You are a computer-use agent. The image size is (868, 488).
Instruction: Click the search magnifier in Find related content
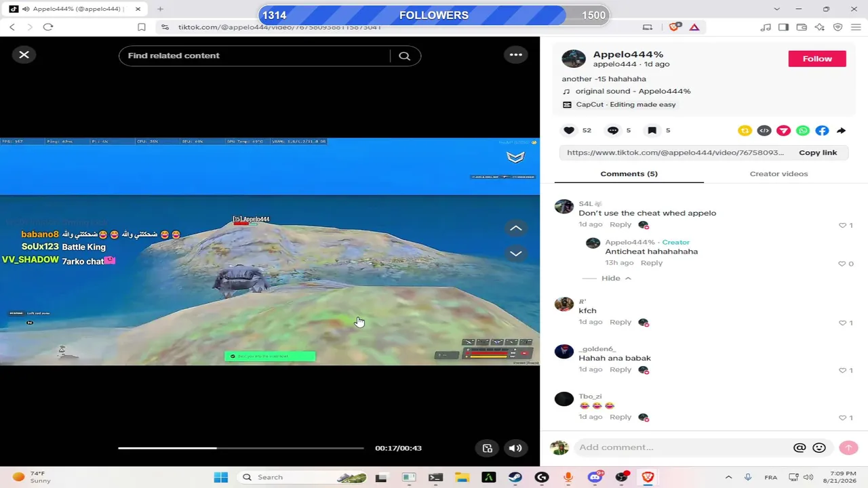[405, 56]
